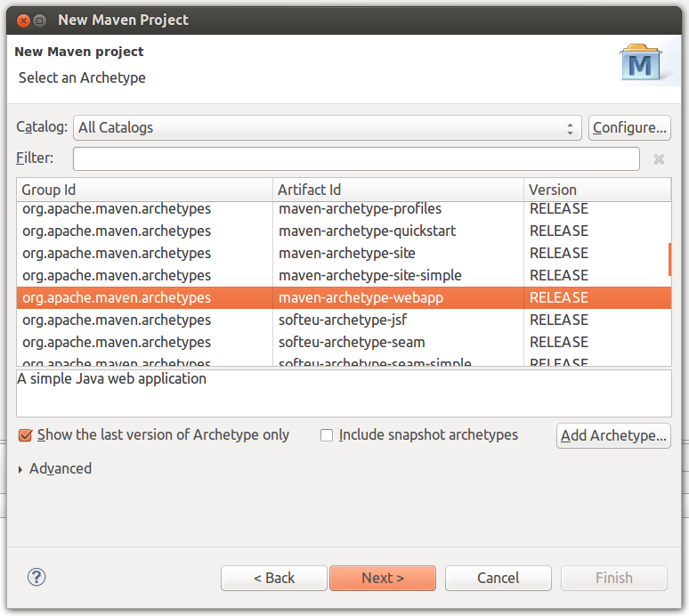Cancel the New Maven Project dialog
Viewport: 689px width, 616px height.
498,578
